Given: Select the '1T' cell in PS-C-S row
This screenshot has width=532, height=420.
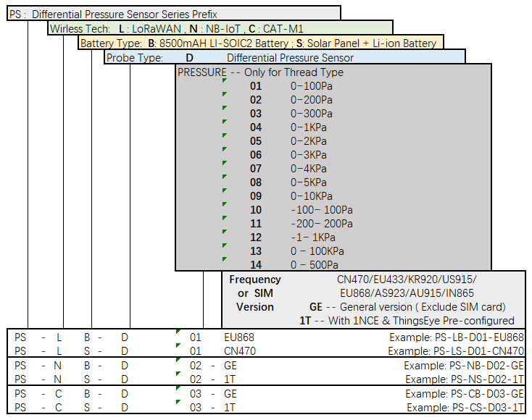Looking at the screenshot, I should pyautogui.click(x=230, y=408).
